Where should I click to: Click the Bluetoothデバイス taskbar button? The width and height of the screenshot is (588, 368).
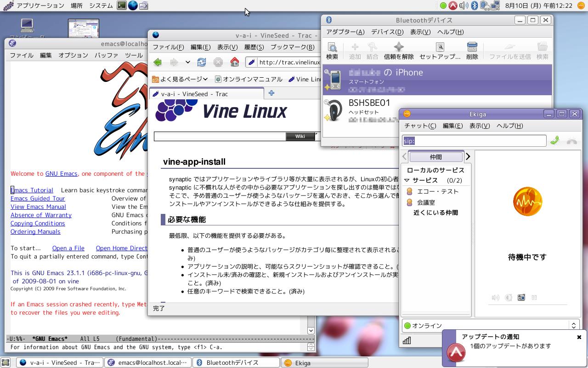pyautogui.click(x=236, y=362)
